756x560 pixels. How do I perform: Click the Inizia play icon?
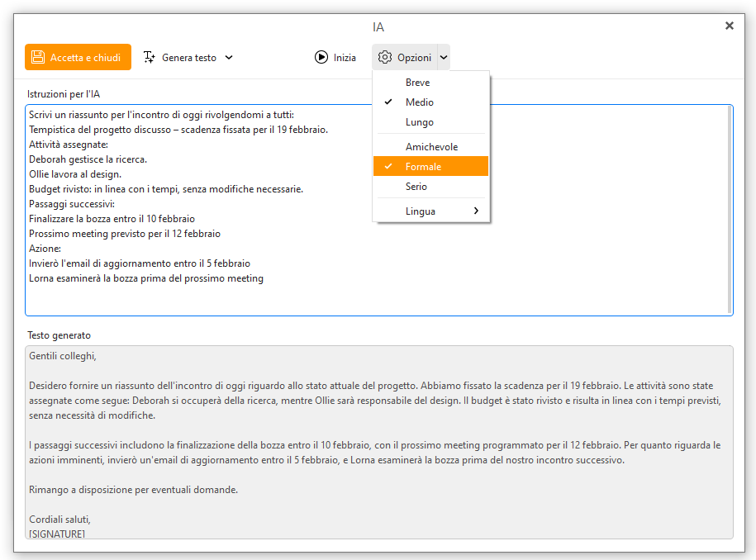coord(321,57)
